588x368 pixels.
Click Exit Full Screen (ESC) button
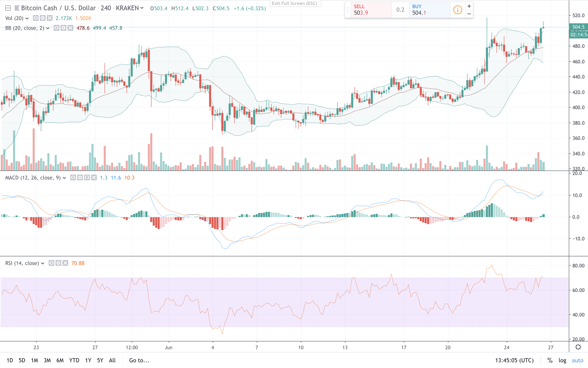pyautogui.click(x=295, y=3)
